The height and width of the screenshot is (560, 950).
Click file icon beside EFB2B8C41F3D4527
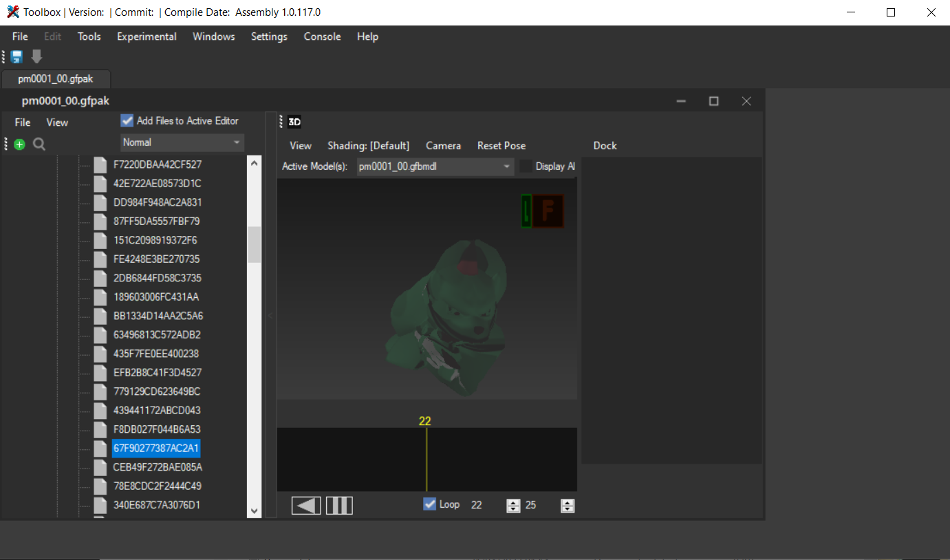100,373
